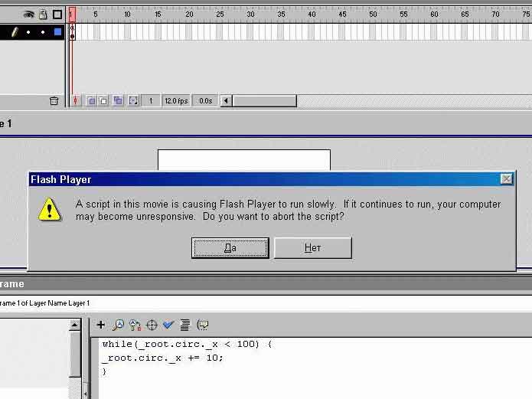Click the closing brace code line
This screenshot has height=399, width=532.
pyautogui.click(x=104, y=371)
